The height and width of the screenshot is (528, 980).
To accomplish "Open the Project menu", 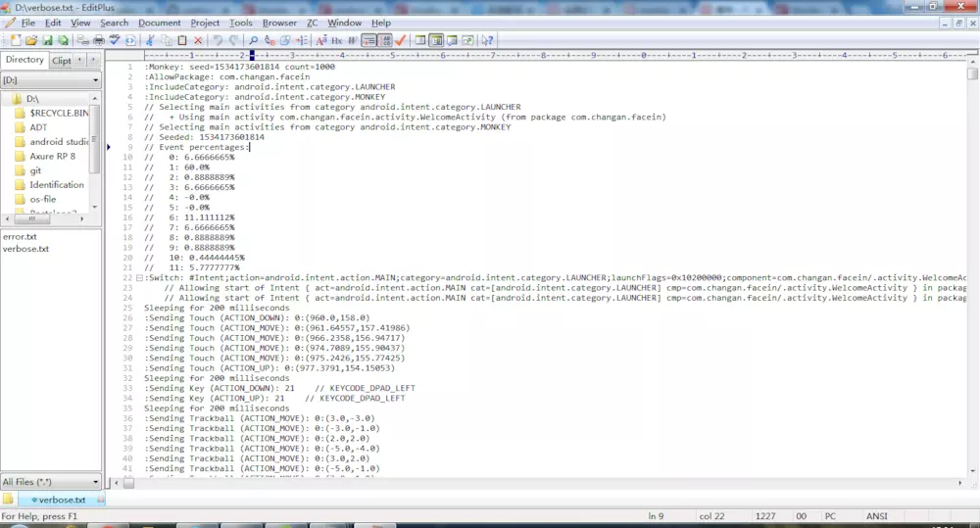I will point(205,23).
